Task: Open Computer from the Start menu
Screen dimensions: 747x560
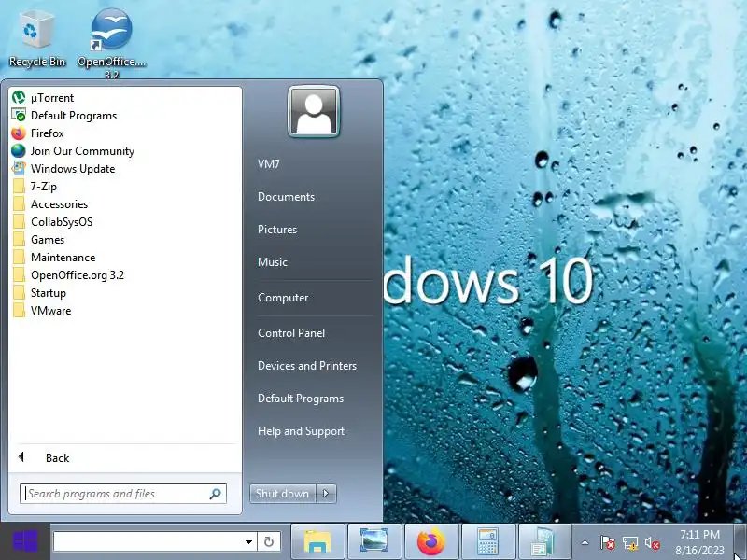Action: [x=283, y=298]
